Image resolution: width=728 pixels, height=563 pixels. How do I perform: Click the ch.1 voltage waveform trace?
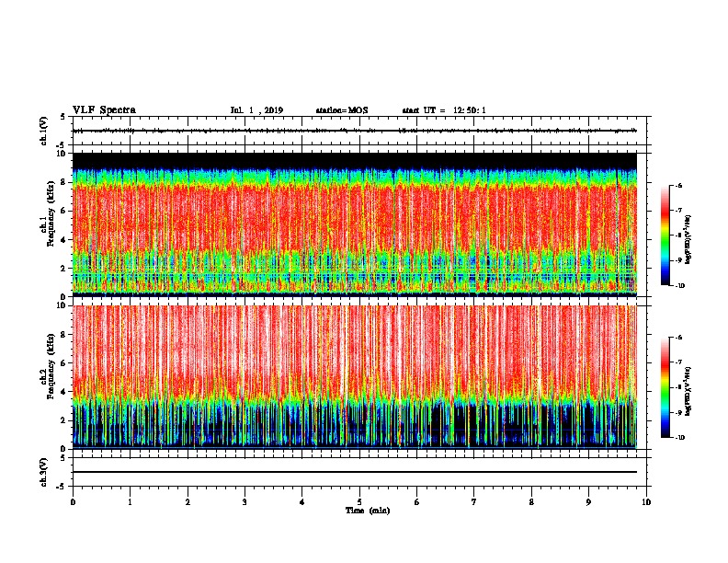(354, 131)
